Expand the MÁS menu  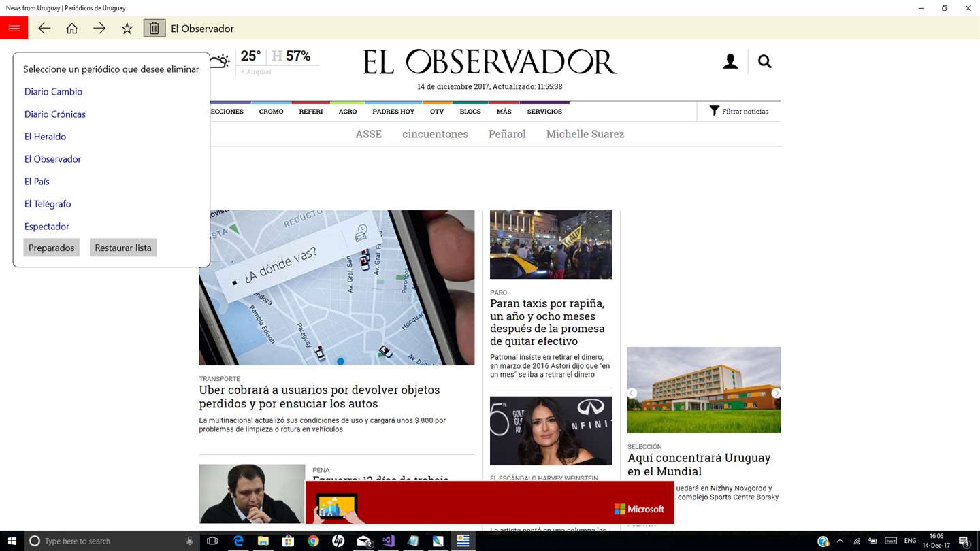pos(504,112)
